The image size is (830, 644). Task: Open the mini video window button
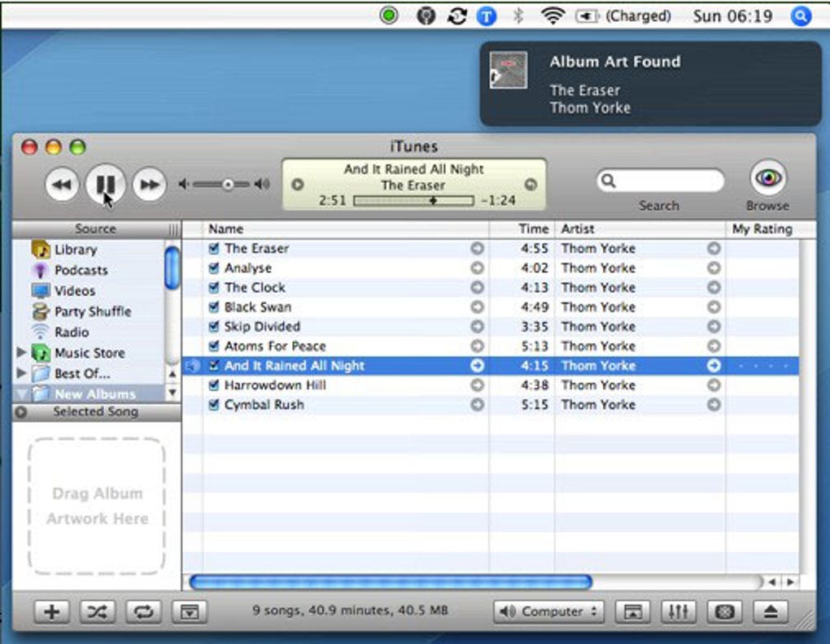coord(632,611)
